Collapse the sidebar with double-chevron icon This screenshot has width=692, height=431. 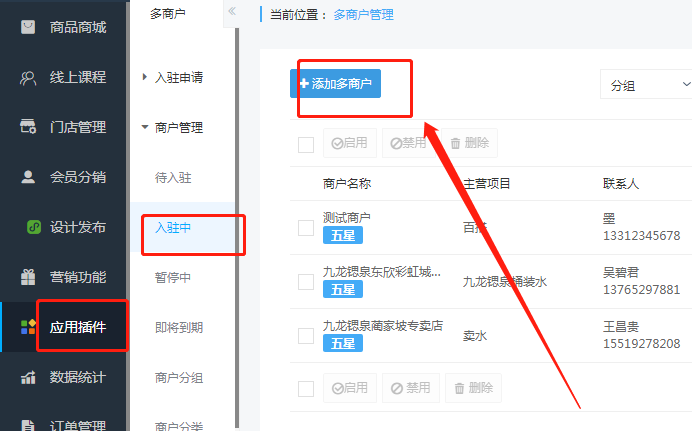click(x=232, y=11)
